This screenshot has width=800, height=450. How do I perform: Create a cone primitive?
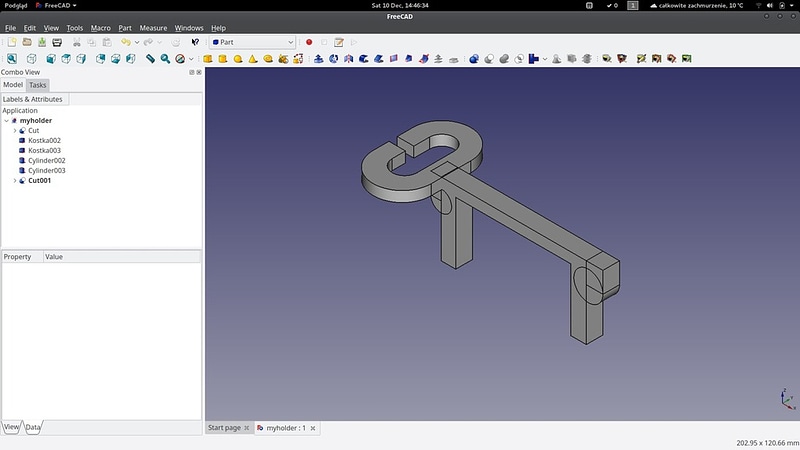(253, 59)
